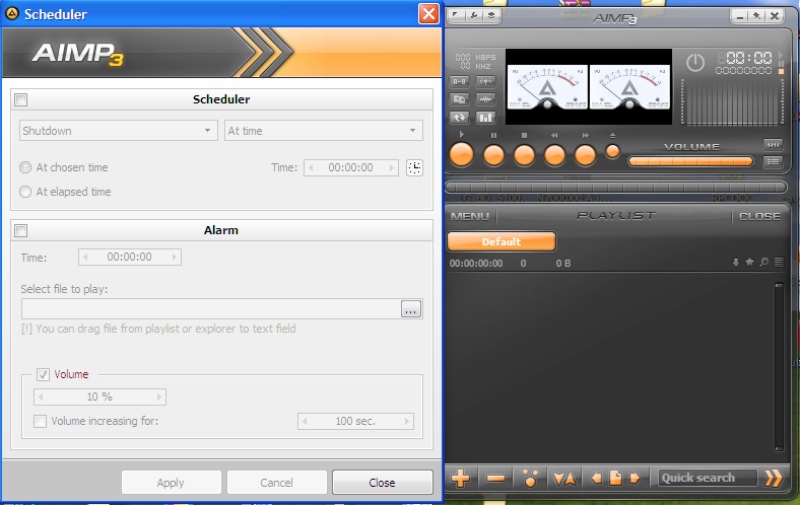Click the playlist download arrow icon
The width and height of the screenshot is (800, 505).
(x=735, y=262)
